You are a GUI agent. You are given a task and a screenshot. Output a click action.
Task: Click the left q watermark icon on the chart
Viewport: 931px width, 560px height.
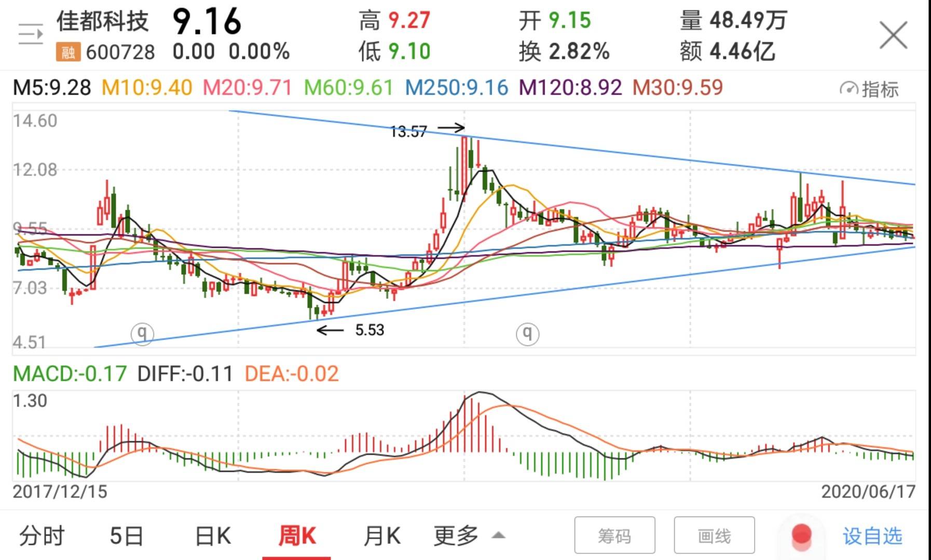(142, 334)
